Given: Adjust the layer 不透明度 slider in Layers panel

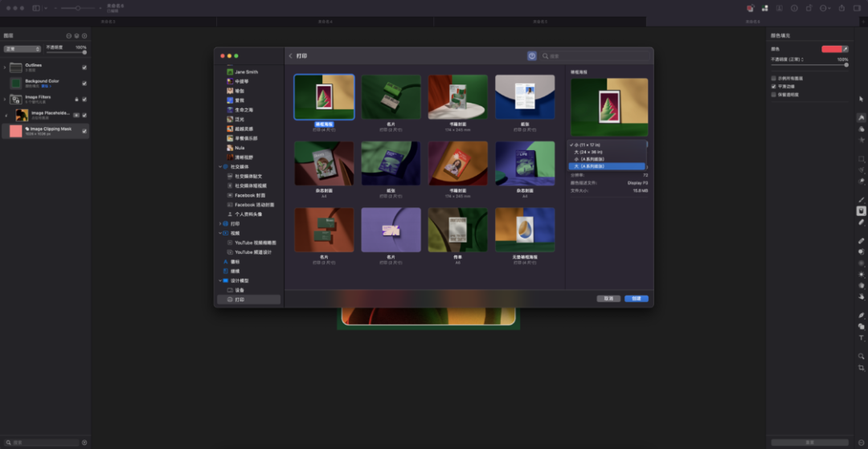Looking at the screenshot, I should click(x=66, y=52).
